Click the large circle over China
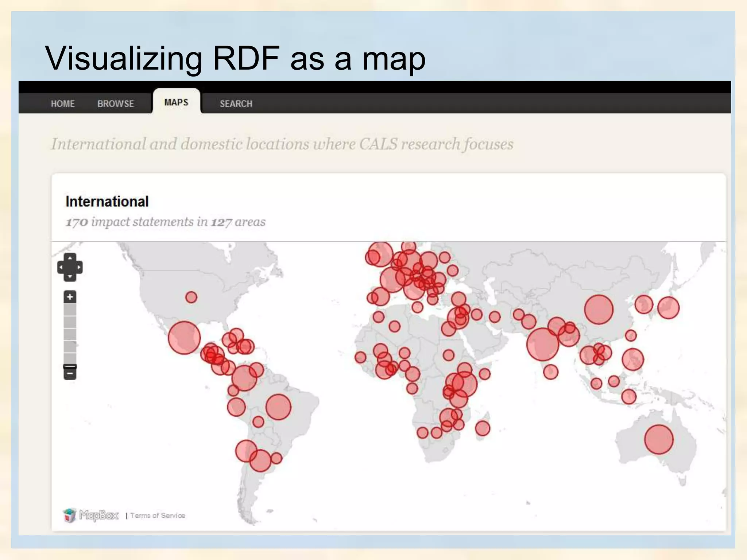Image resolution: width=747 pixels, height=560 pixels. pos(599,310)
